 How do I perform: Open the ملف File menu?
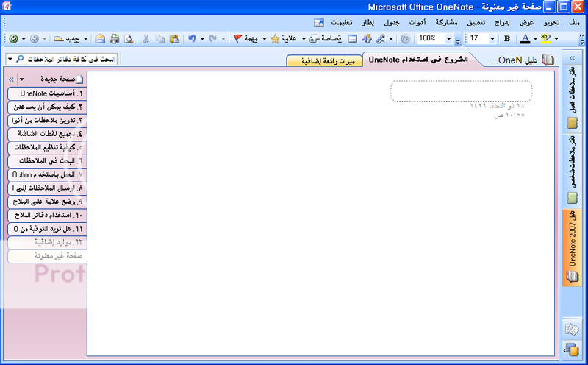coord(574,23)
